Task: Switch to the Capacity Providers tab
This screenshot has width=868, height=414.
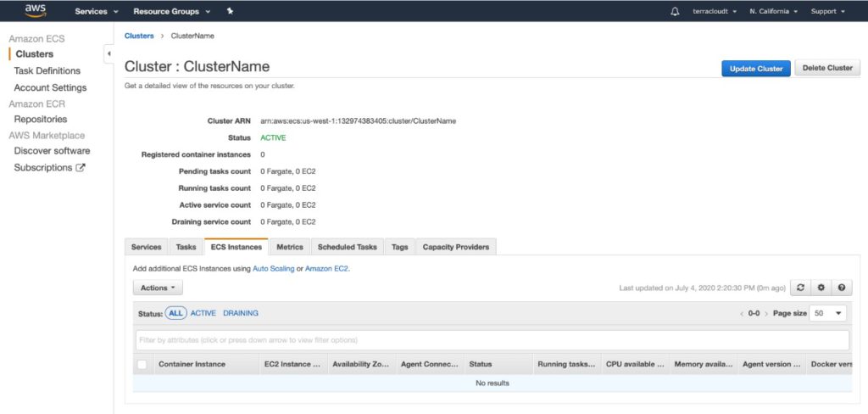Action: click(456, 247)
